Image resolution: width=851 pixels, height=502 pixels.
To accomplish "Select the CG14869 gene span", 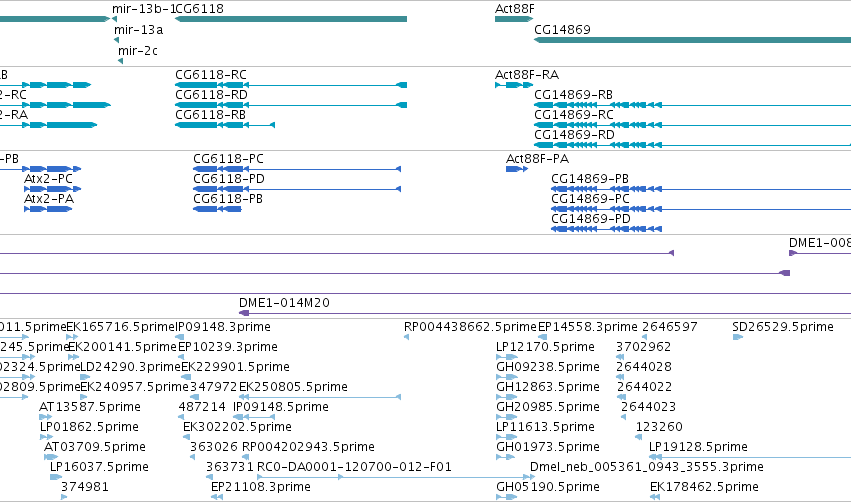I will pos(693,40).
